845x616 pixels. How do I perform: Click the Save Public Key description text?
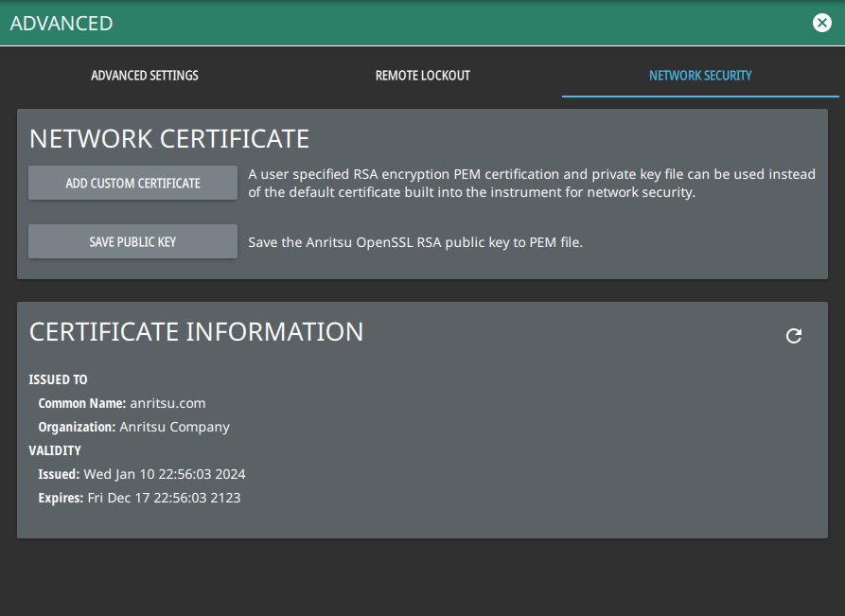pos(415,242)
